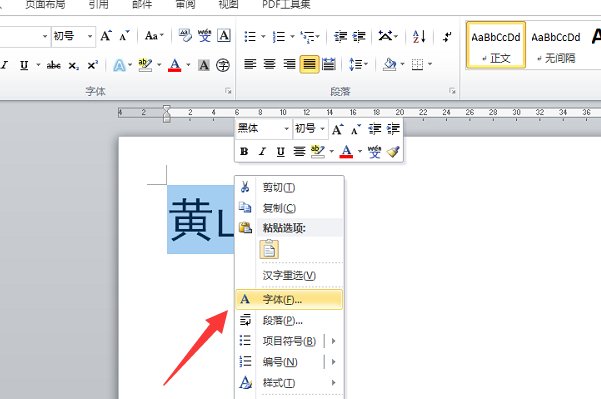Screen dimensions: 601x399
Task: Apply text highlight color in ribbon
Action: tap(145, 65)
